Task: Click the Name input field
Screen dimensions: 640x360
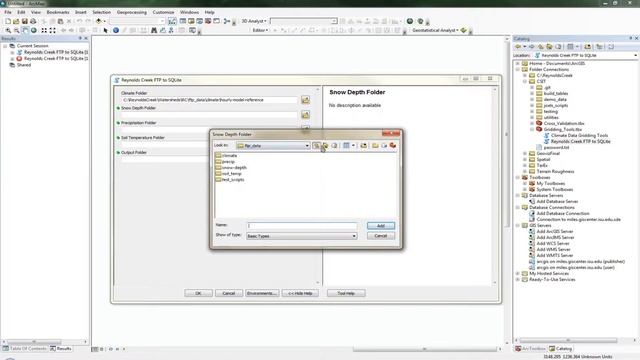Action: (x=302, y=226)
